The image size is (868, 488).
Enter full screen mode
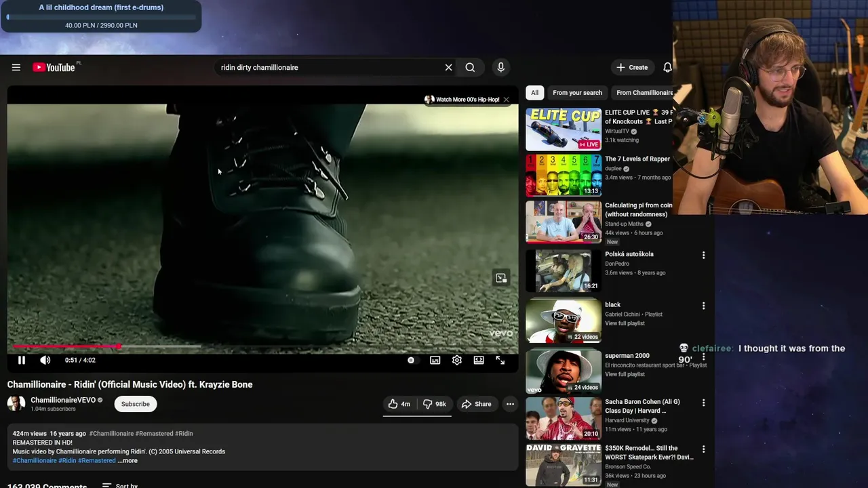(500, 361)
